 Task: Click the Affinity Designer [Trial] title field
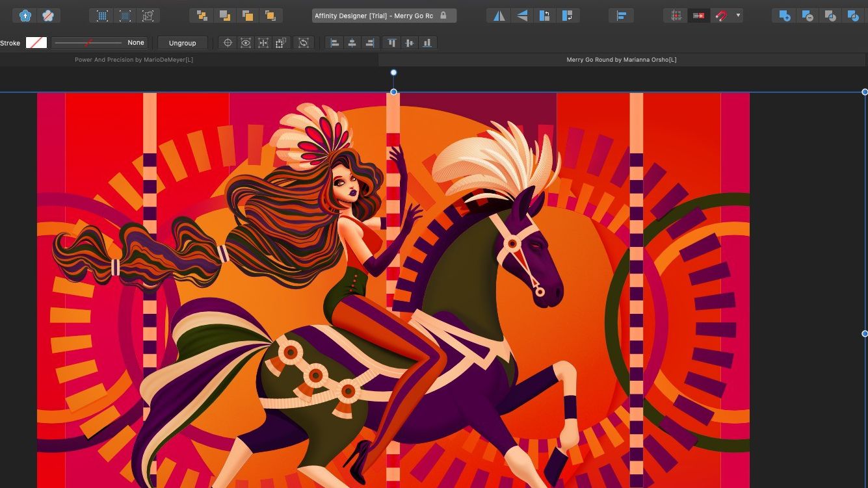(384, 16)
